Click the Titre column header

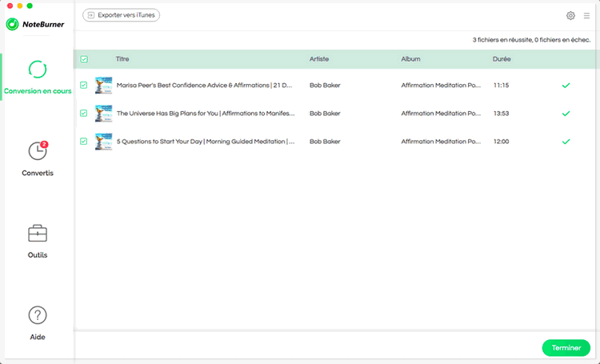point(122,59)
